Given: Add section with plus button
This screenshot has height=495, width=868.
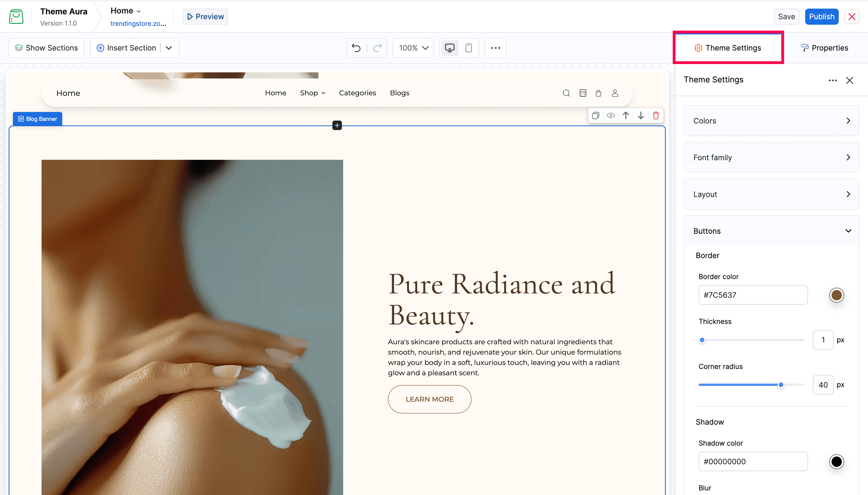Looking at the screenshot, I should (x=337, y=125).
